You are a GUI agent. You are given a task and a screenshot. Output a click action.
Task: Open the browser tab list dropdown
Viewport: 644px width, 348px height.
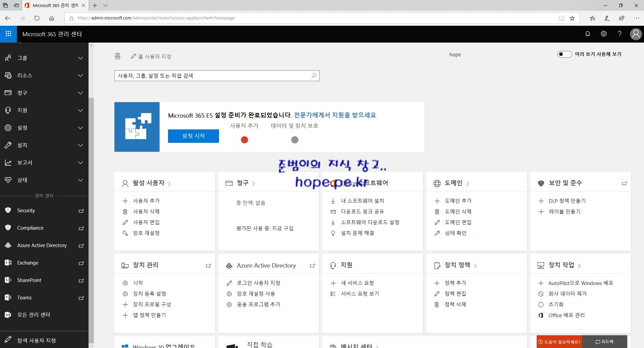[x=105, y=5]
